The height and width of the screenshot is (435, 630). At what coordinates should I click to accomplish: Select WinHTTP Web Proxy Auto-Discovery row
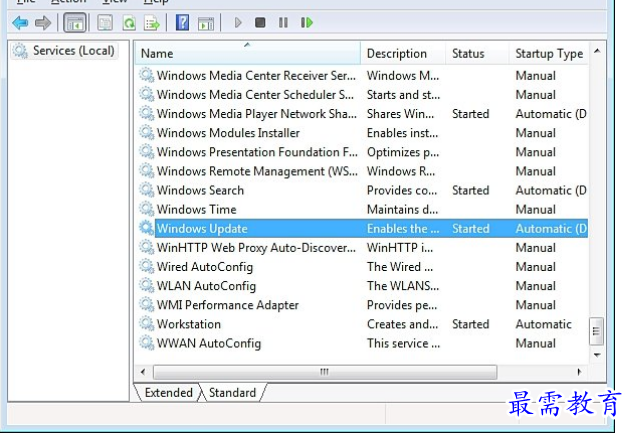tap(363, 247)
